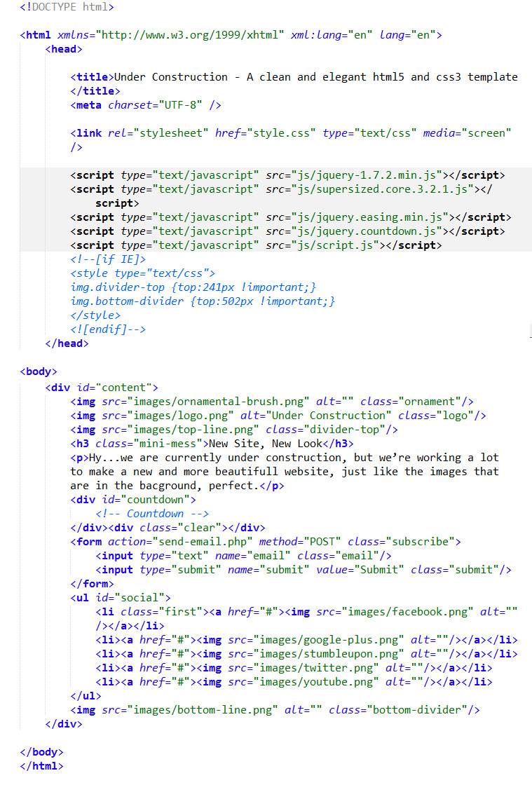This screenshot has width=532, height=799.
Task: Click heading text "New Site, New Look"
Action: tap(266, 444)
